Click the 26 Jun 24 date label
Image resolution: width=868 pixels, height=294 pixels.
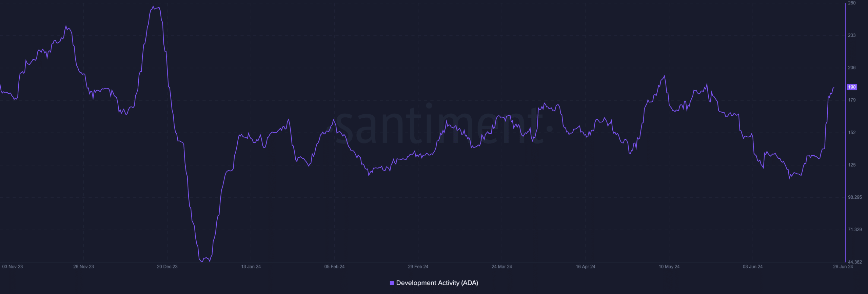tap(843, 267)
